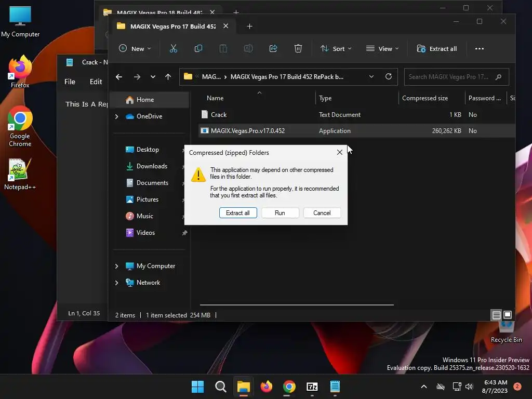This screenshot has height=399, width=532.
Task: Click the 7-Zip icon on the taskbar
Action: [312, 387]
